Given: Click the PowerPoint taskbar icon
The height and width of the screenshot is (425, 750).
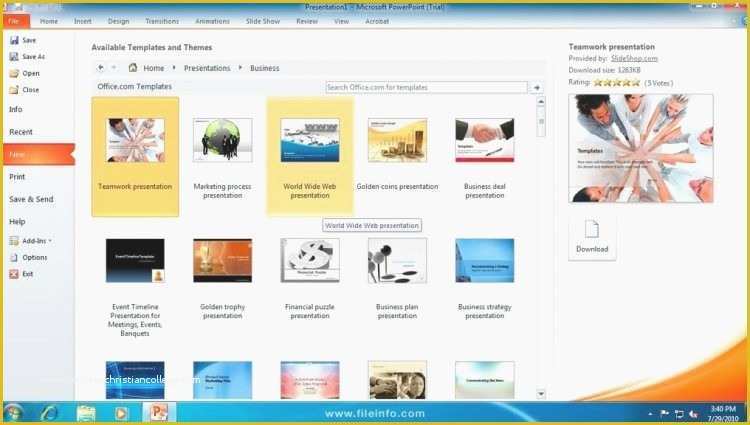Looking at the screenshot, I should (x=159, y=412).
